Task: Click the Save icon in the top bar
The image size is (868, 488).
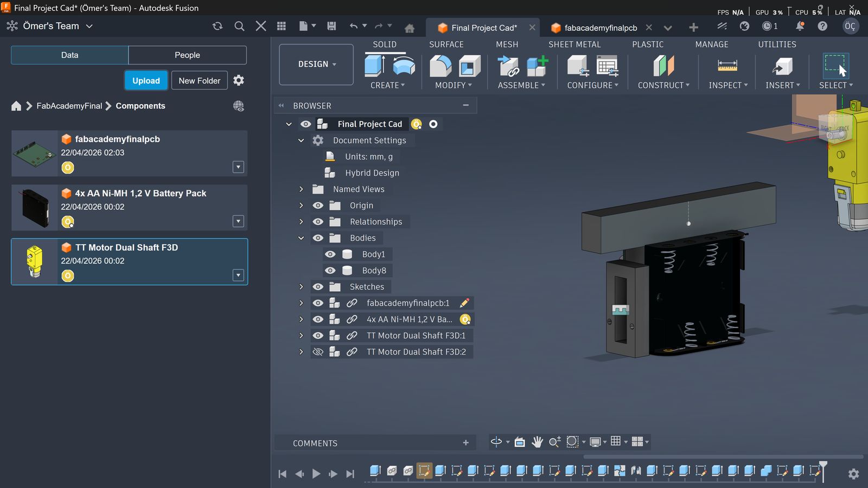Action: click(x=331, y=26)
